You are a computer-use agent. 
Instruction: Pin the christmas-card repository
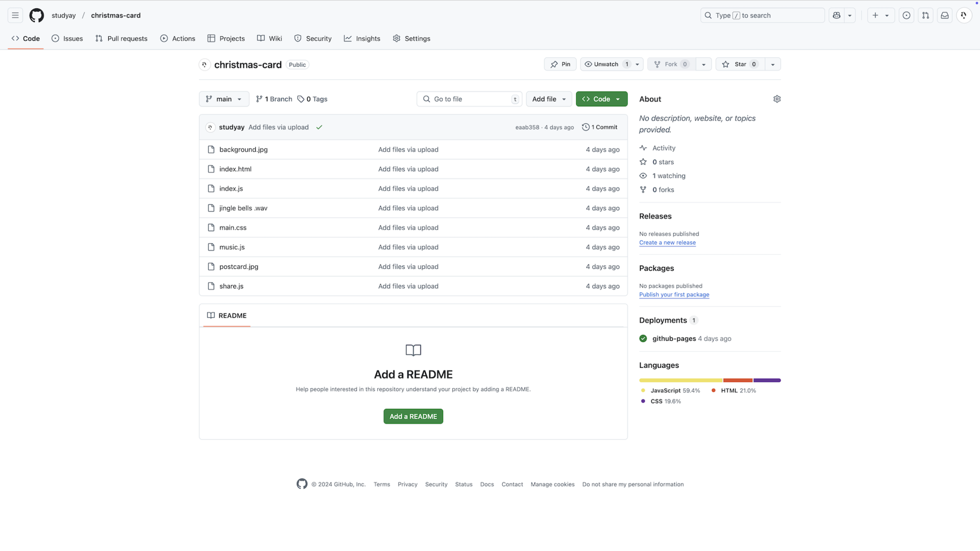point(560,64)
